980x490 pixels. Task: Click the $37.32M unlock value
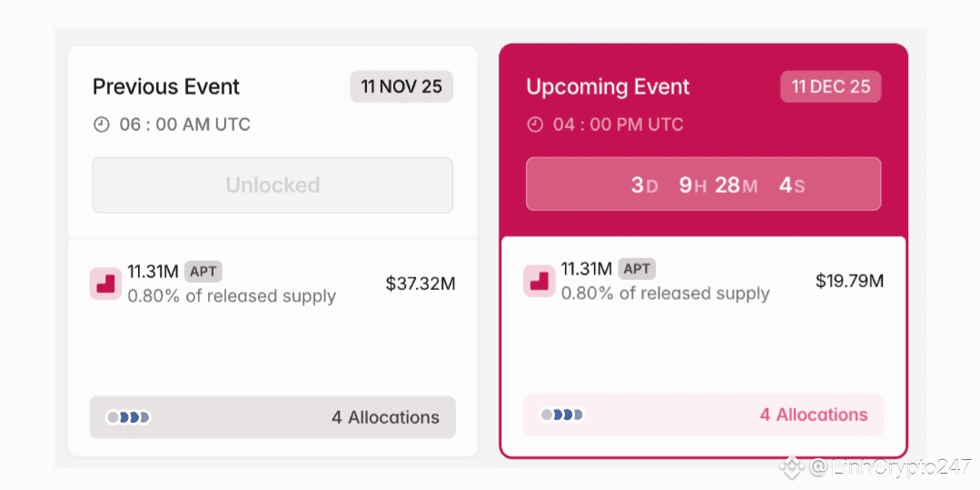point(420,284)
